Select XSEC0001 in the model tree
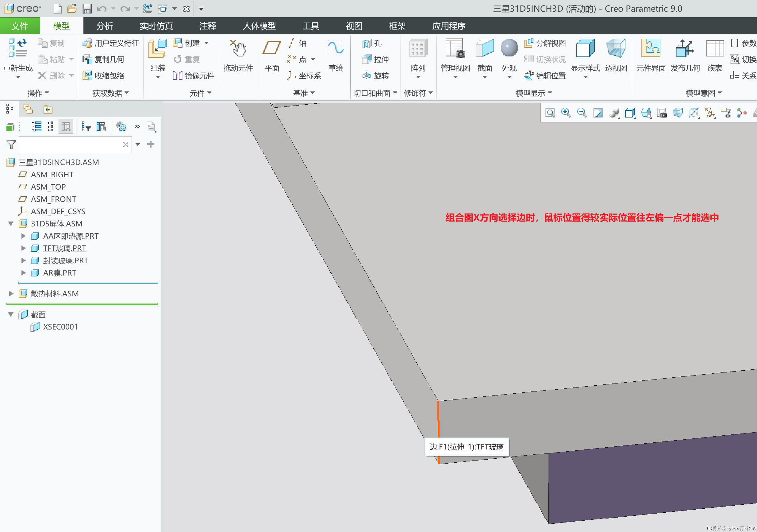The width and height of the screenshot is (757, 532). (60, 327)
